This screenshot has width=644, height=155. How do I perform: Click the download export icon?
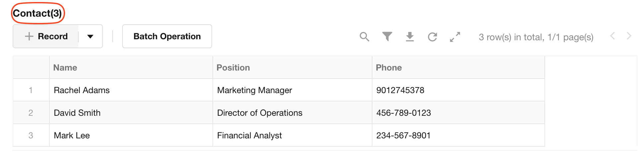(x=410, y=37)
